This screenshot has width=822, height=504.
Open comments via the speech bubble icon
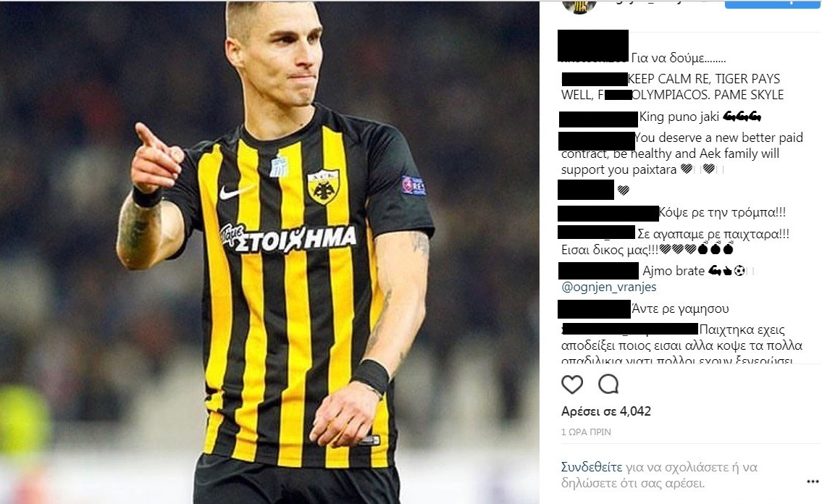[x=608, y=385]
